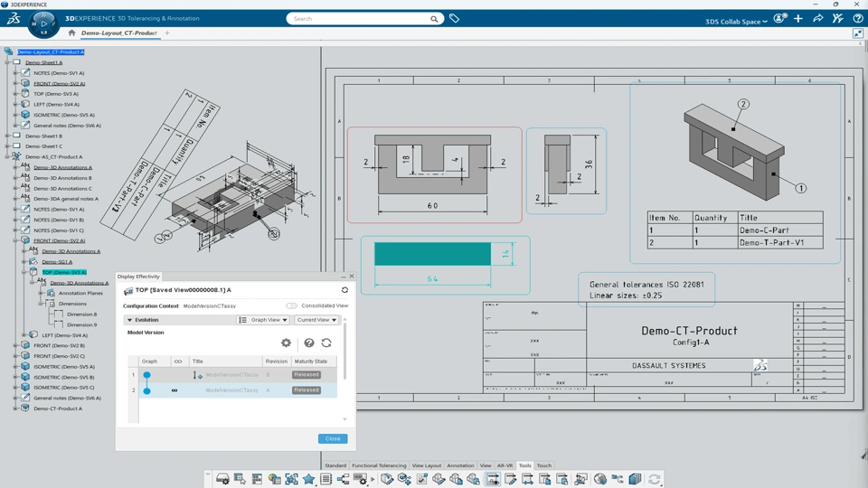Refresh icon in Display Effectivity header

click(344, 290)
